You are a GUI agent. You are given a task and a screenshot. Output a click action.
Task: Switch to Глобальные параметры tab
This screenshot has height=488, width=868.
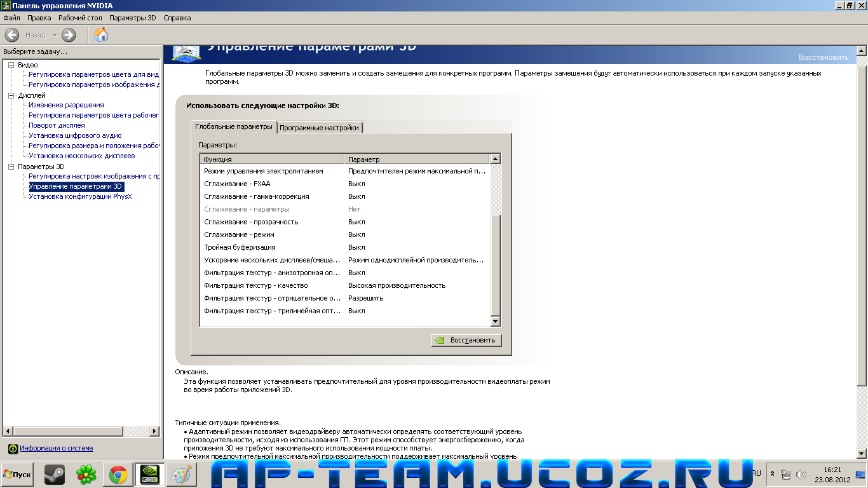click(233, 126)
